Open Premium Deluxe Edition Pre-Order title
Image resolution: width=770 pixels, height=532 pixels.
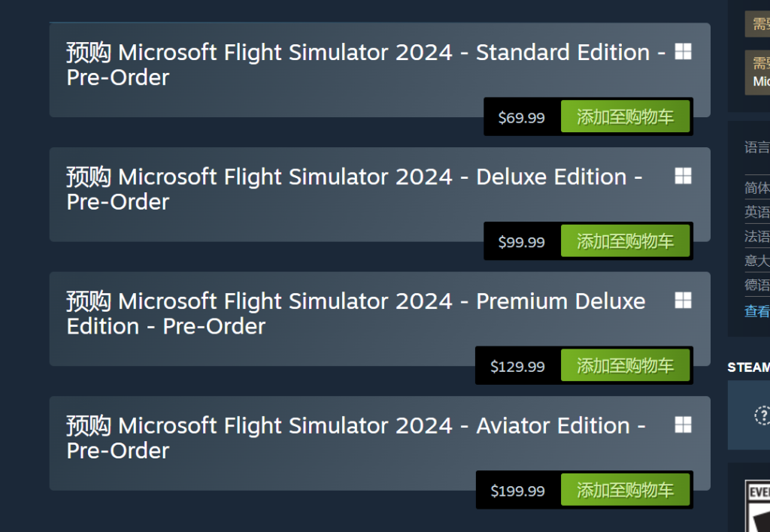(356, 313)
